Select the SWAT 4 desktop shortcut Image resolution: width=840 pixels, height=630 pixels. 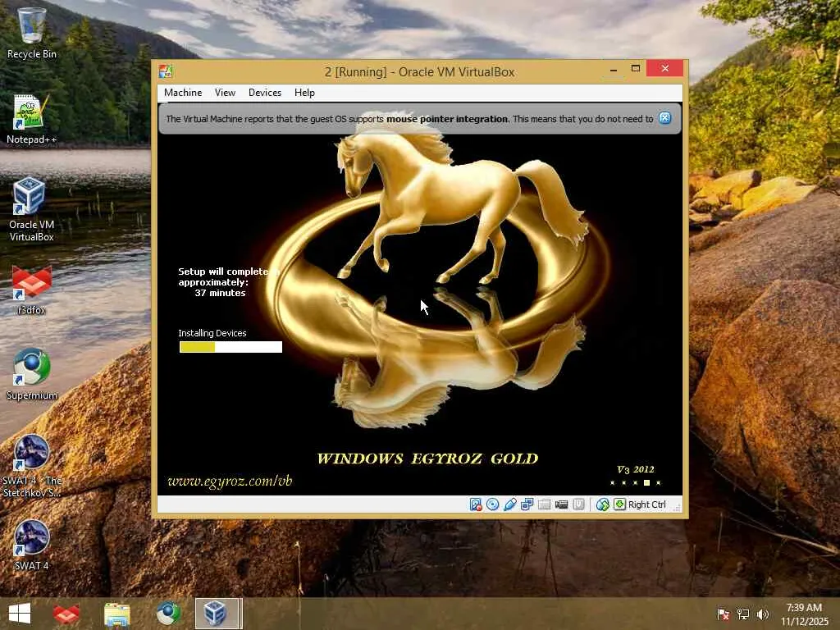[x=32, y=545]
